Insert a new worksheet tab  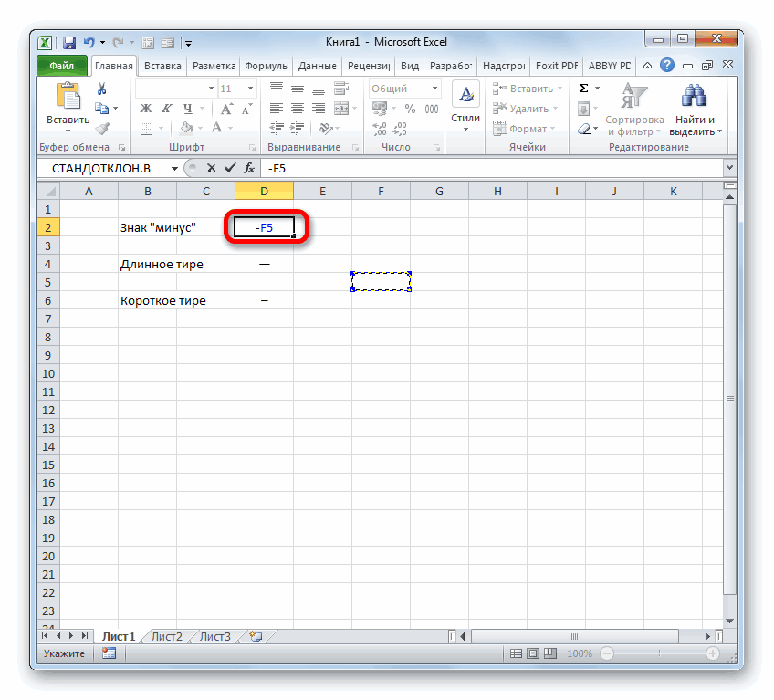(256, 637)
